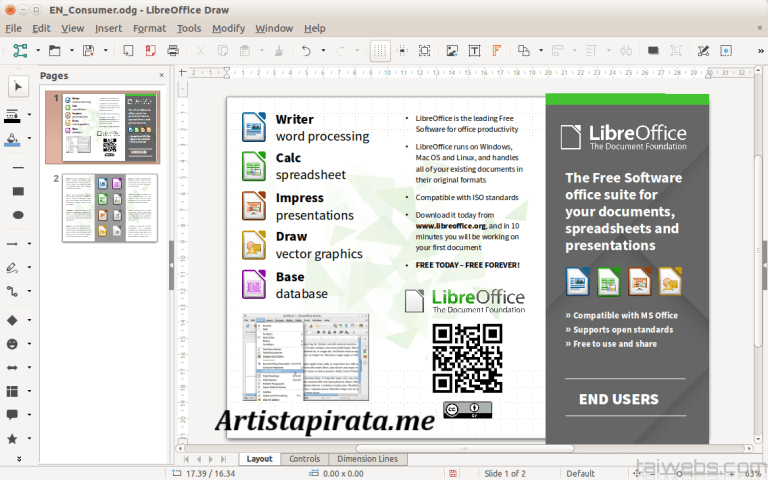This screenshot has height=480, width=768.
Task: Choose the Insert Line tool
Action: click(x=18, y=168)
